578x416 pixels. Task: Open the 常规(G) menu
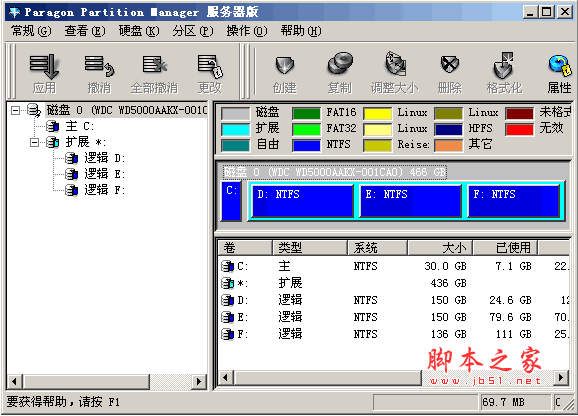click(x=31, y=31)
